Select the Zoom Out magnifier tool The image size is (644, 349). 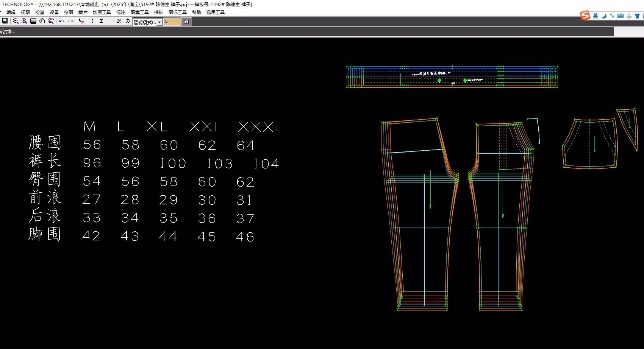coord(16,21)
